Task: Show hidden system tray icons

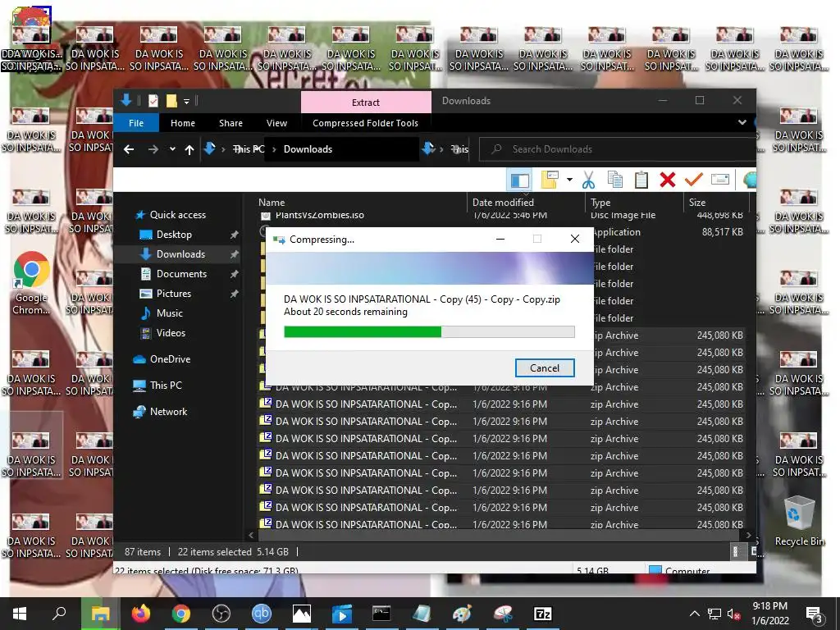Action: (694, 614)
